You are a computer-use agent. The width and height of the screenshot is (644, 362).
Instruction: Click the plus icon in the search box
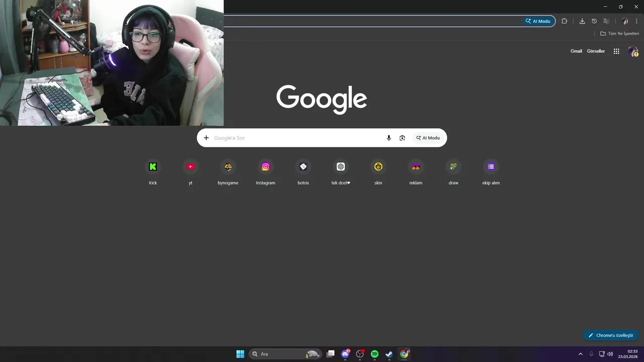[x=206, y=138]
